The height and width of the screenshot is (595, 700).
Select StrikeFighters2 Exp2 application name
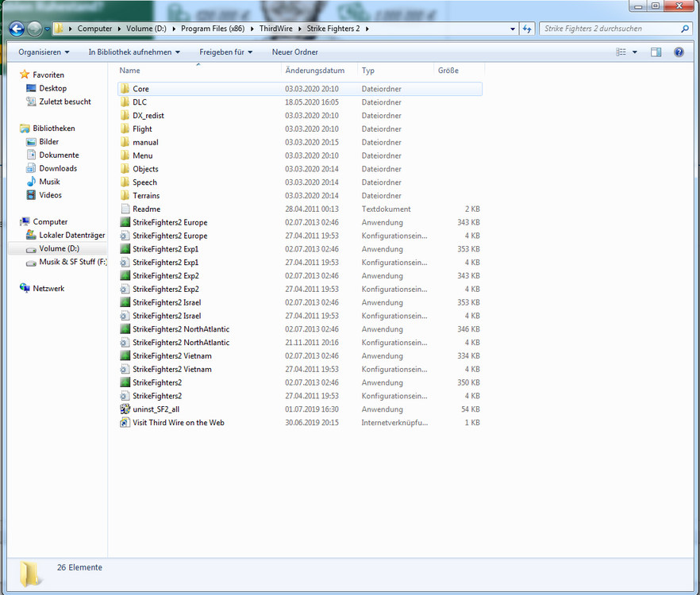tap(166, 276)
